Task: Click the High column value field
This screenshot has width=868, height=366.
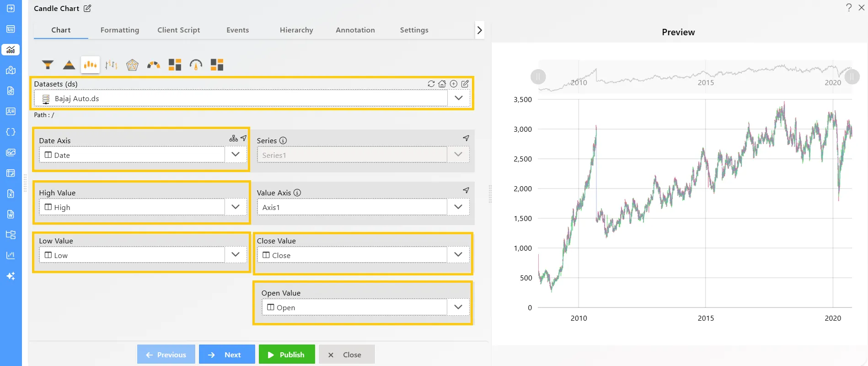Action: click(132, 207)
